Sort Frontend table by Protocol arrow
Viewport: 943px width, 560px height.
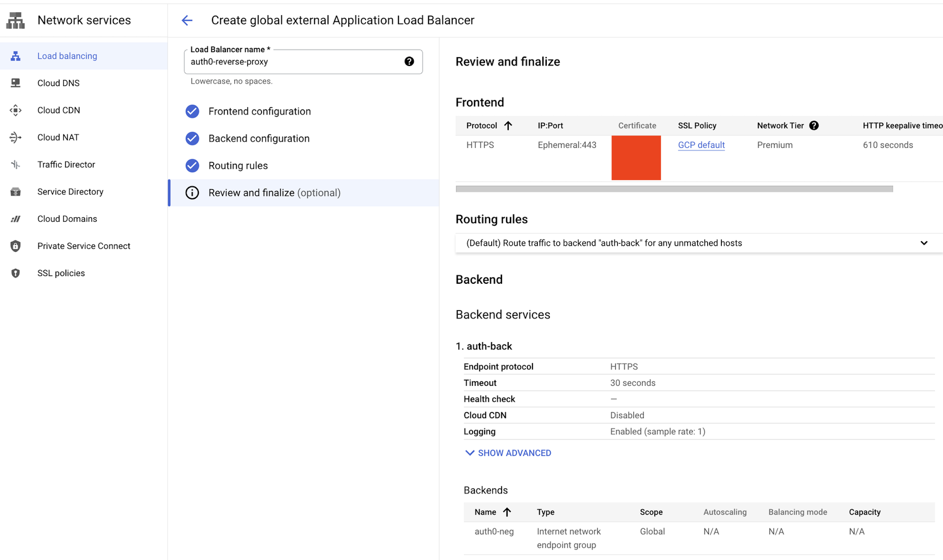pos(508,125)
